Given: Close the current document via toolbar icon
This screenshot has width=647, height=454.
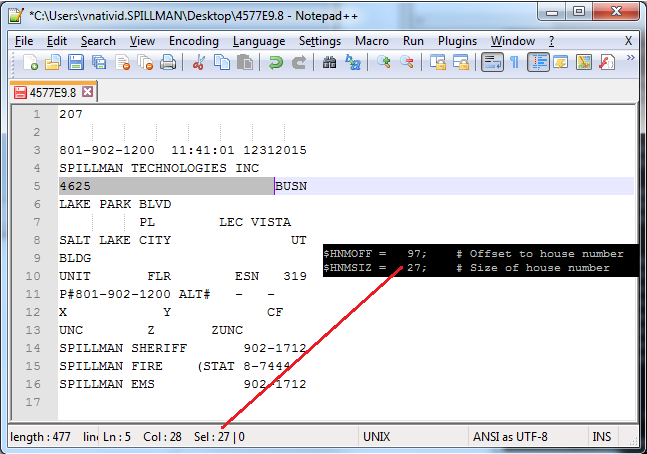Looking at the screenshot, I should [x=123, y=62].
